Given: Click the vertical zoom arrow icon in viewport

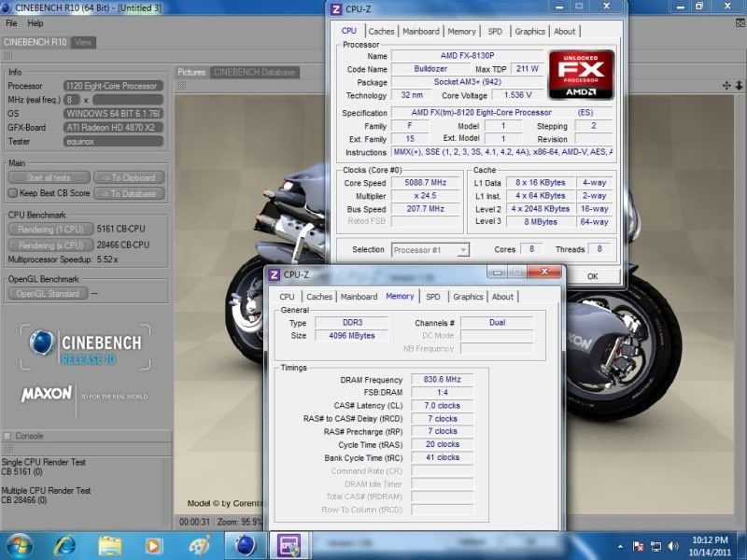Looking at the screenshot, I should [739, 86].
